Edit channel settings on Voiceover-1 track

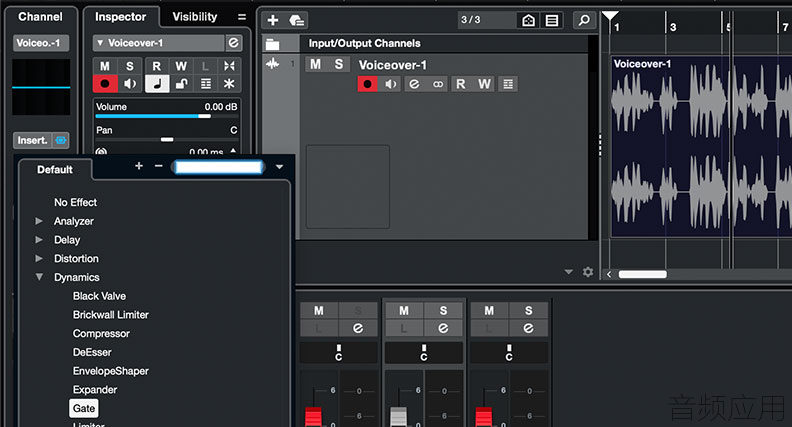414,84
